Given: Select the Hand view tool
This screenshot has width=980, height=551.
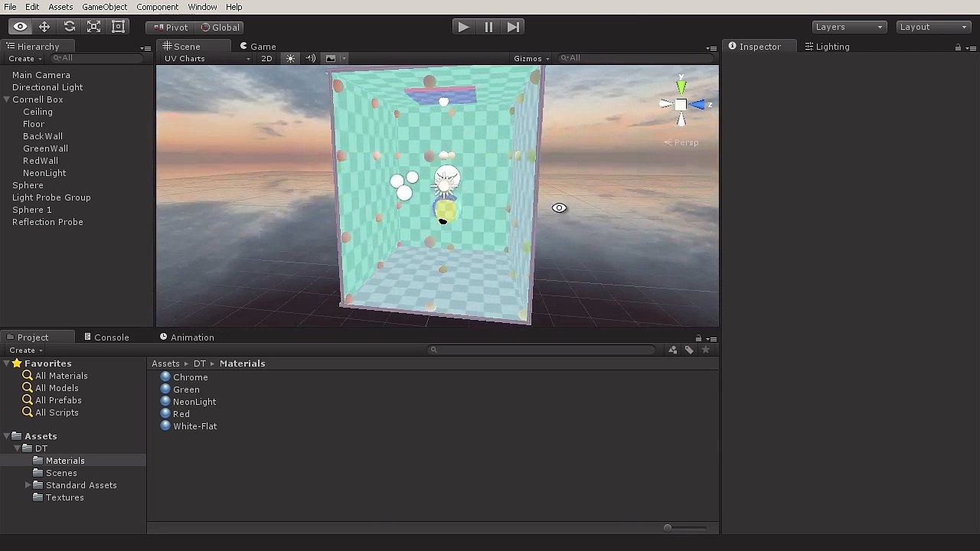Looking at the screenshot, I should click(21, 27).
